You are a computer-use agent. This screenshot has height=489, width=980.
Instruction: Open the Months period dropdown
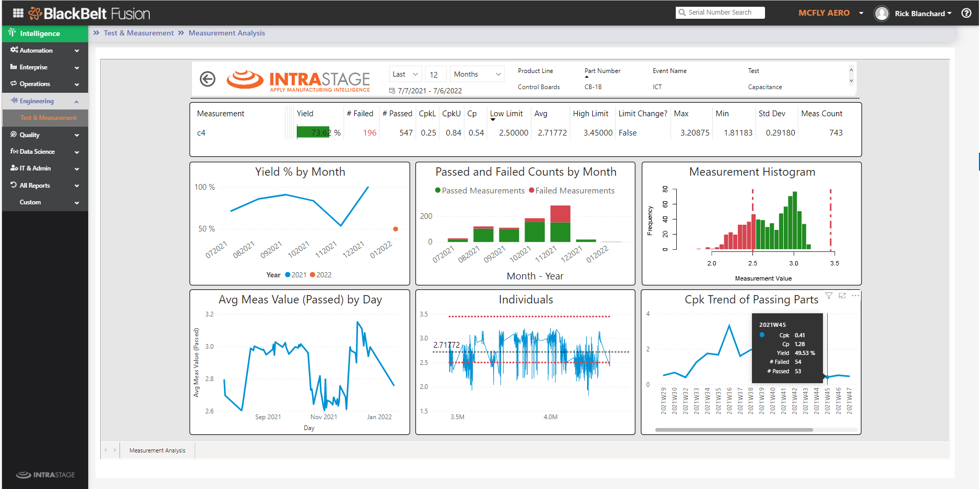click(477, 75)
